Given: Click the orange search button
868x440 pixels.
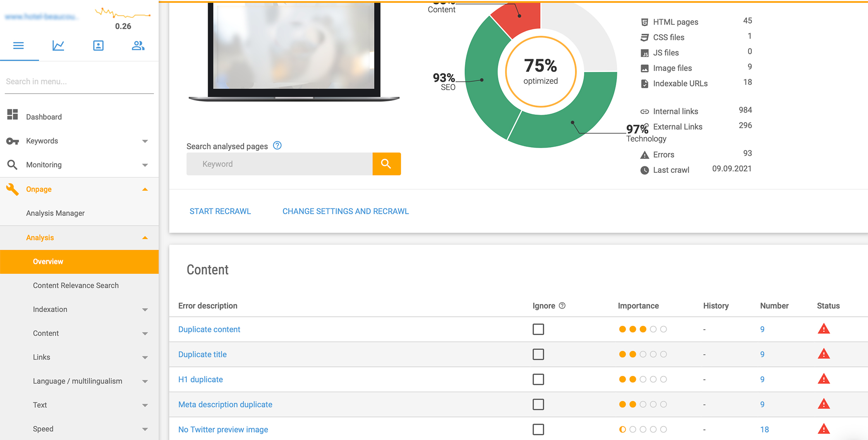Looking at the screenshot, I should 386,164.
